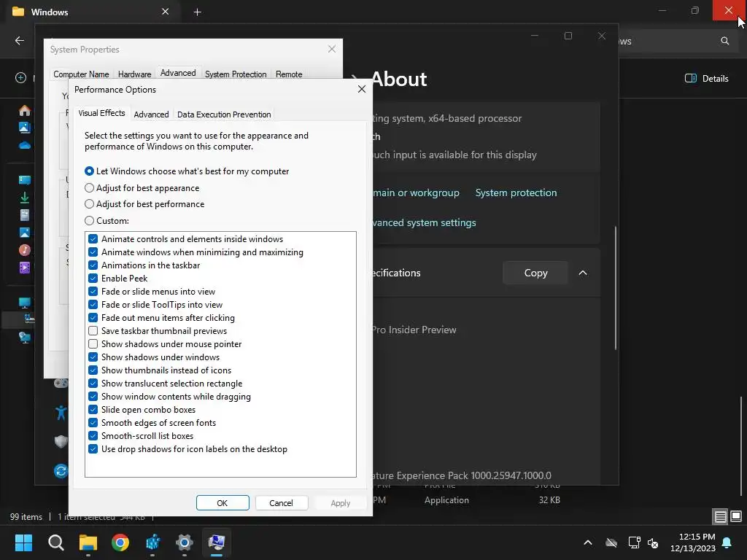
Task: Select Visual Effects tab
Action: coord(101,113)
